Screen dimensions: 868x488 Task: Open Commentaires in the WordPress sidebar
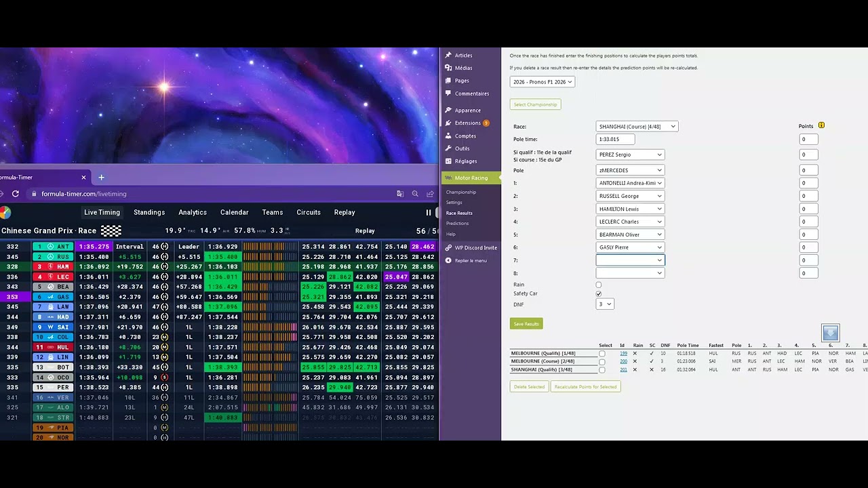pos(471,94)
